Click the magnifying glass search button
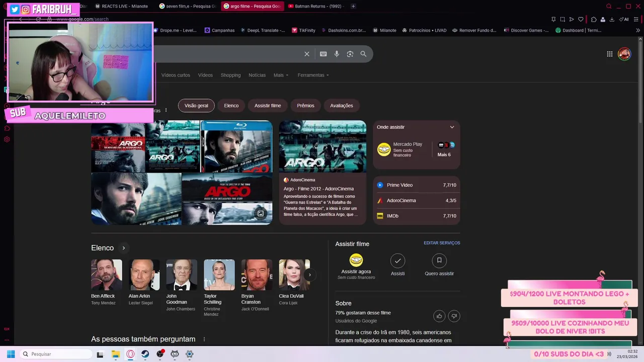This screenshot has height=362, width=644. click(363, 54)
